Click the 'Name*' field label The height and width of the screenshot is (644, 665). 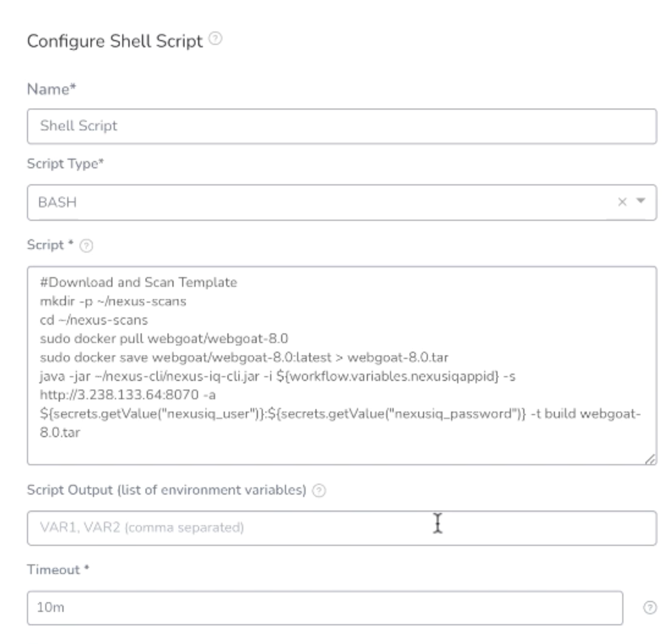(x=52, y=90)
